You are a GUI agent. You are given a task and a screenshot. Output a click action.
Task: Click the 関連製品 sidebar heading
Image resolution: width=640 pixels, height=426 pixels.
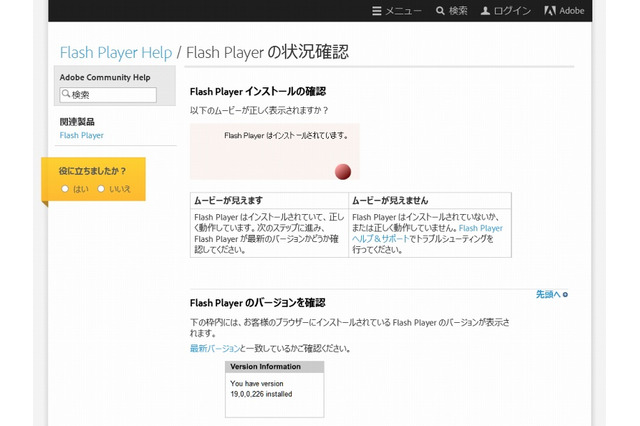click(77, 122)
